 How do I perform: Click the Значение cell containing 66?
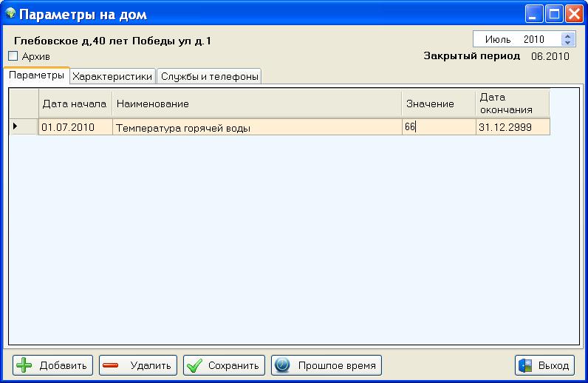click(x=439, y=127)
